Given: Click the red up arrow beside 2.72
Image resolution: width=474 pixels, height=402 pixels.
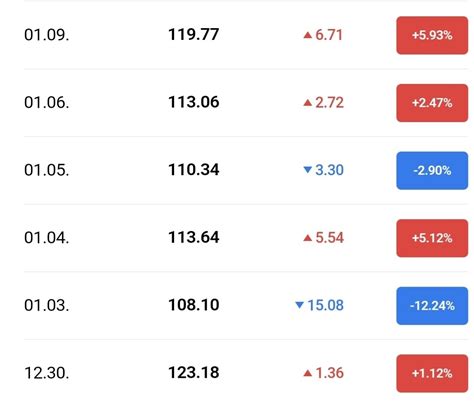Looking at the screenshot, I should tap(308, 103).
